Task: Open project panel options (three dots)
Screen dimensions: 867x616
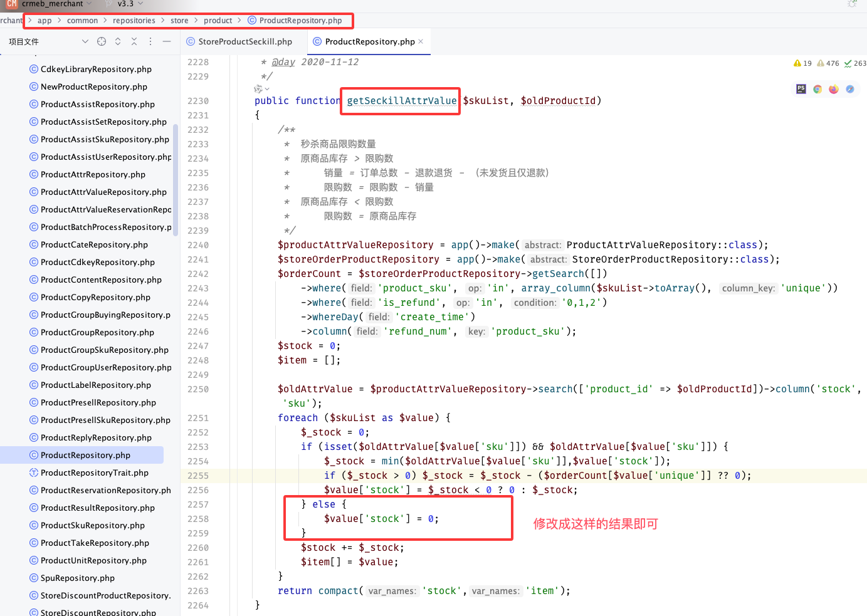Action: pos(150,41)
